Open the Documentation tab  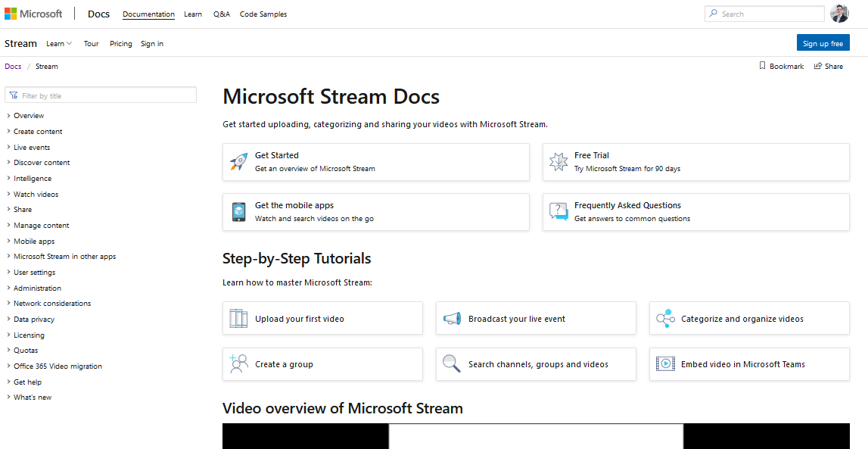(x=149, y=14)
